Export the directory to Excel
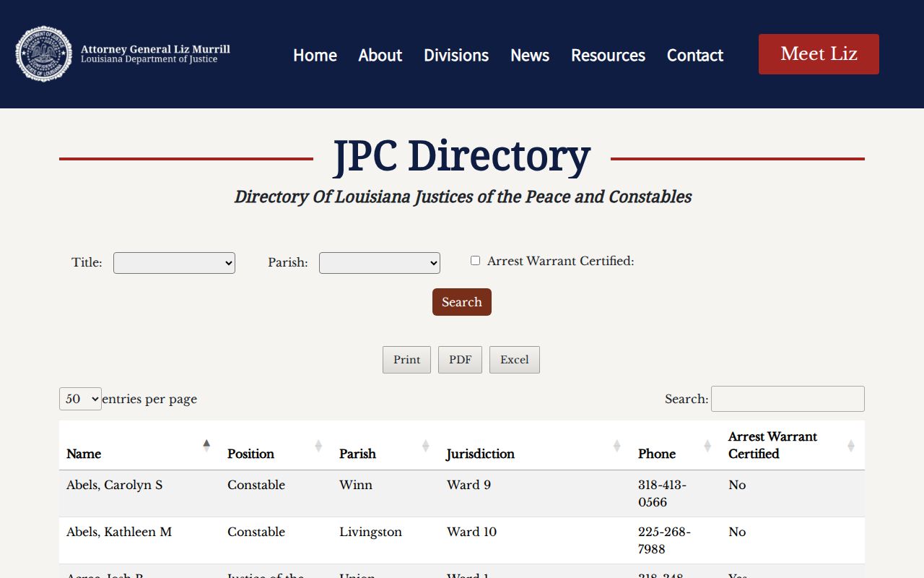 [515, 360]
